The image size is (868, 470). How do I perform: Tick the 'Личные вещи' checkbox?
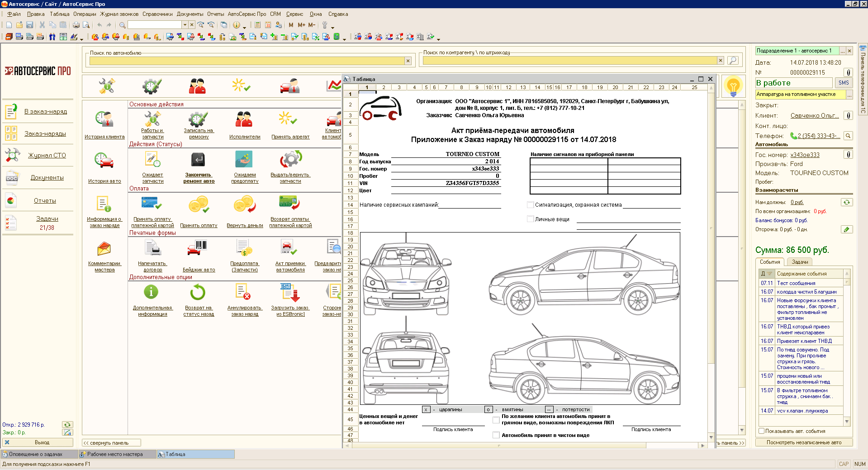tap(531, 219)
